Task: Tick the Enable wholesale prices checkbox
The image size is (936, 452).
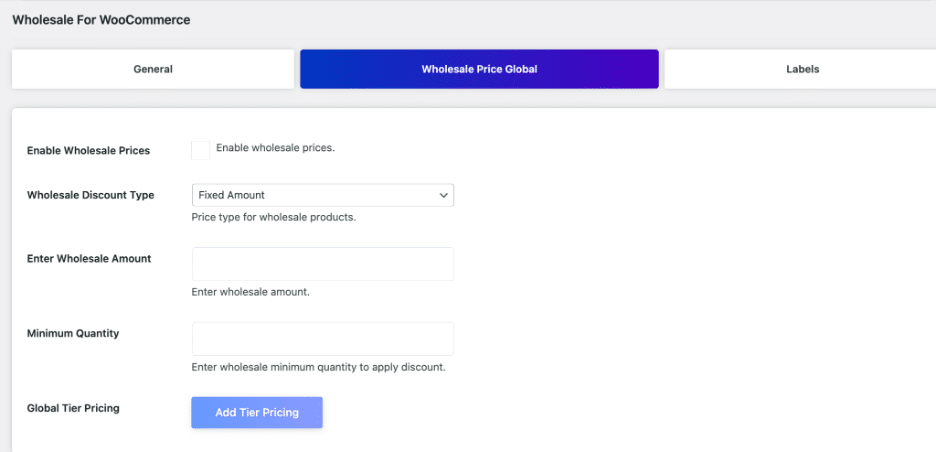Action: click(201, 150)
